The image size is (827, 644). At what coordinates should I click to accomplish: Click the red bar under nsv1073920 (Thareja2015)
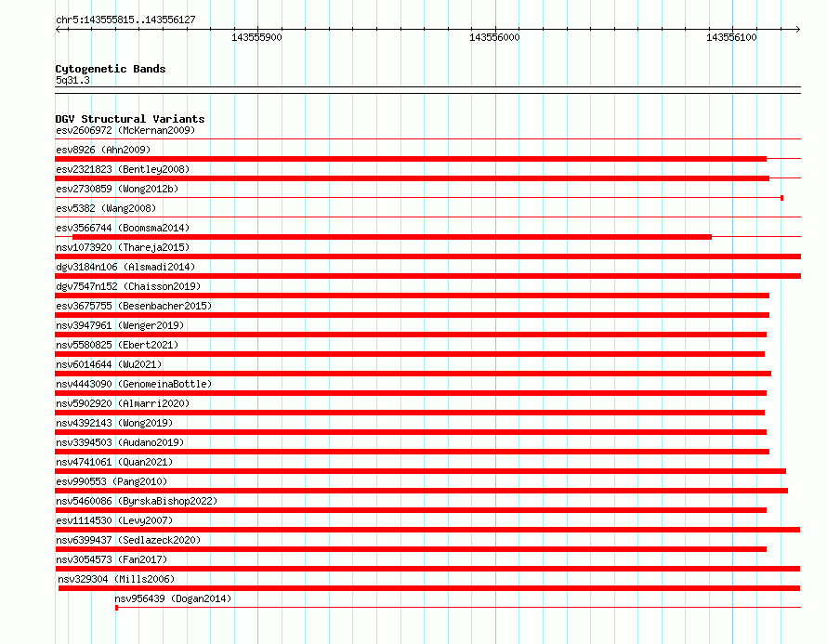click(x=427, y=256)
